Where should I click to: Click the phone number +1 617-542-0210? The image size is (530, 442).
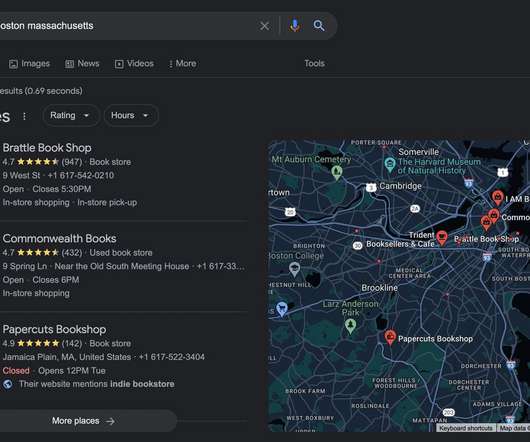click(80, 175)
